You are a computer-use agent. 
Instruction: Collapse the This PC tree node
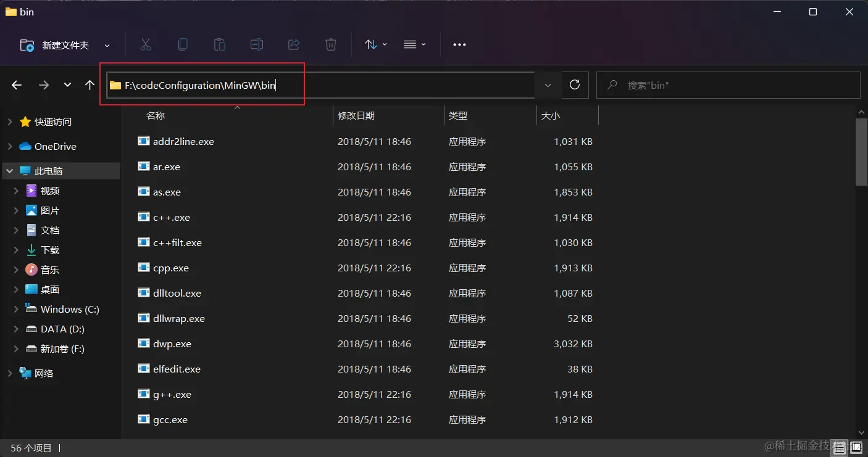(9, 171)
